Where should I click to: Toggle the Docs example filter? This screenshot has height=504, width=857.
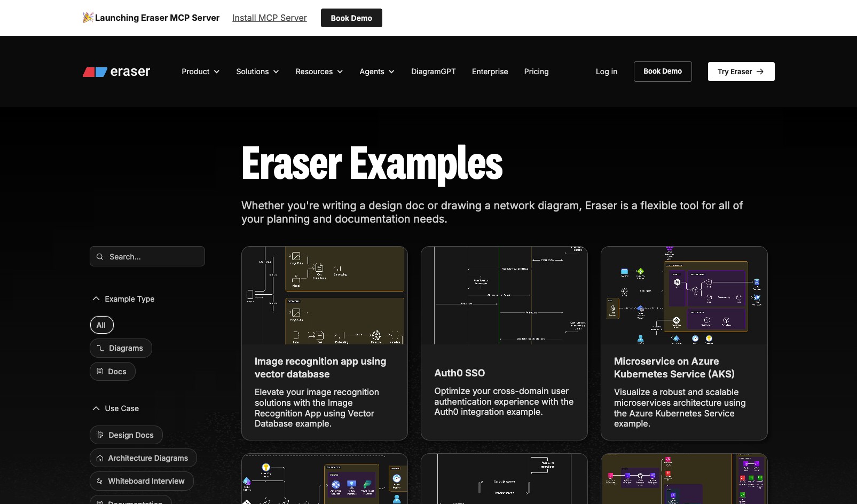tap(112, 371)
